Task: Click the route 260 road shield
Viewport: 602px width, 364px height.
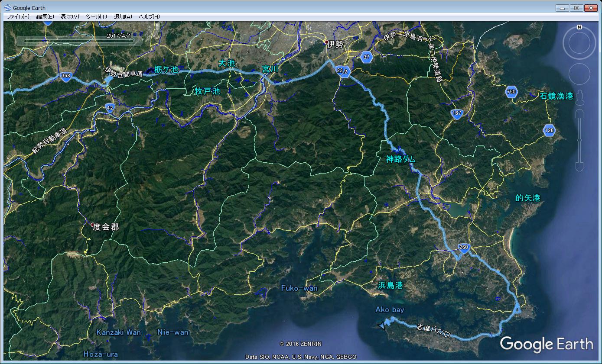Action: point(463,248)
